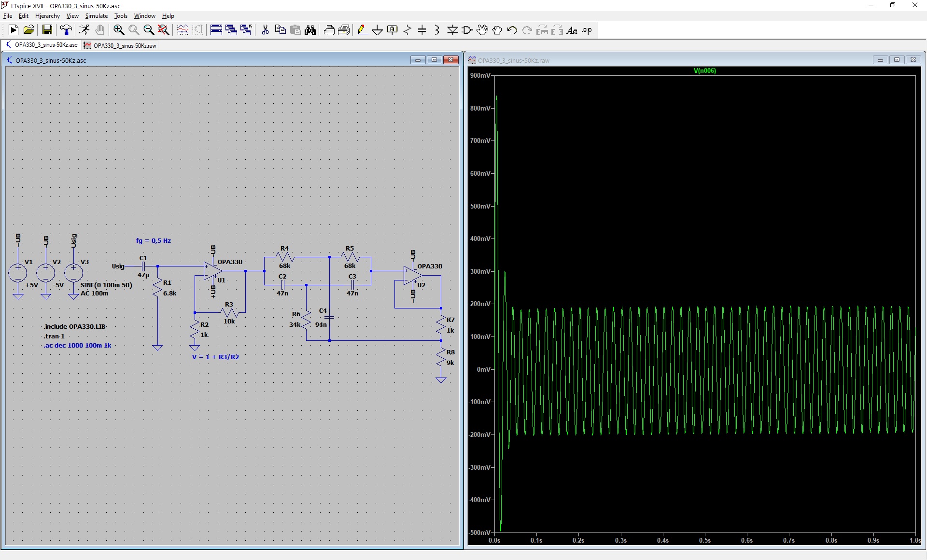Click the 'fg = 0,5 Hz' comment
This screenshot has height=560, width=927.
(154, 240)
